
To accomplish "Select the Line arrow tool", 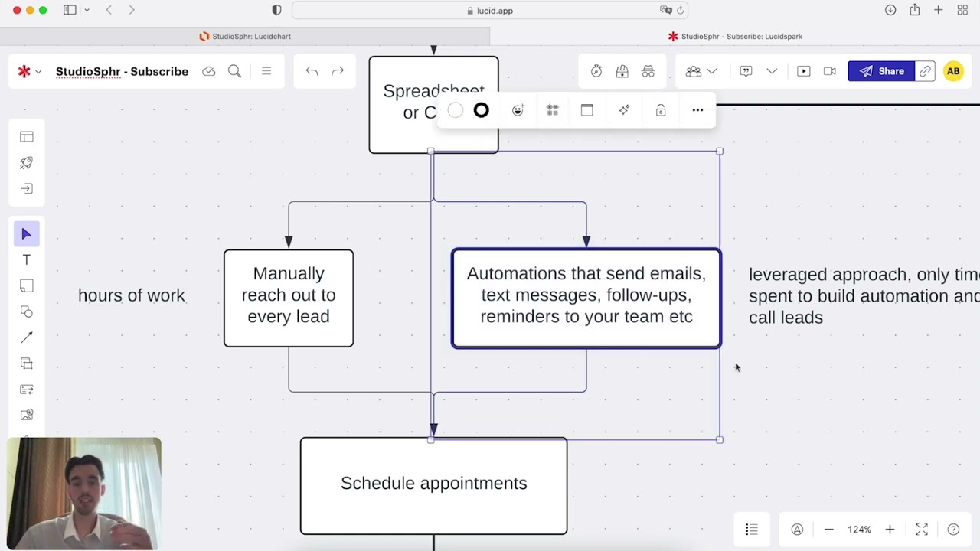I will [x=27, y=337].
